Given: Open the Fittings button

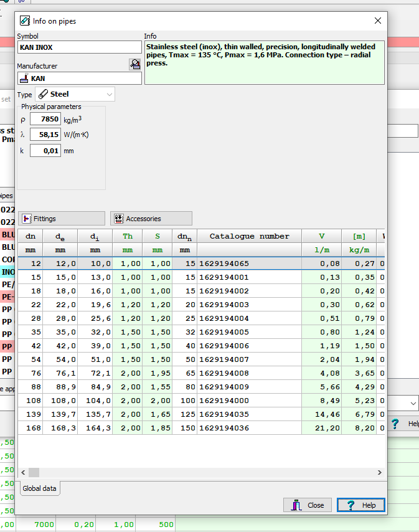Looking at the screenshot, I should pos(62,219).
